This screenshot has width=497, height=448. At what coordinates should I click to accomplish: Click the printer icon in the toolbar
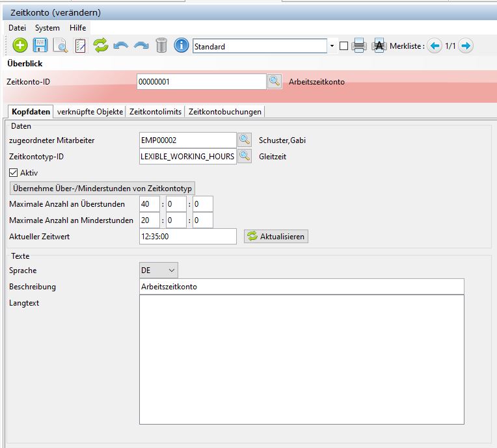[359, 46]
